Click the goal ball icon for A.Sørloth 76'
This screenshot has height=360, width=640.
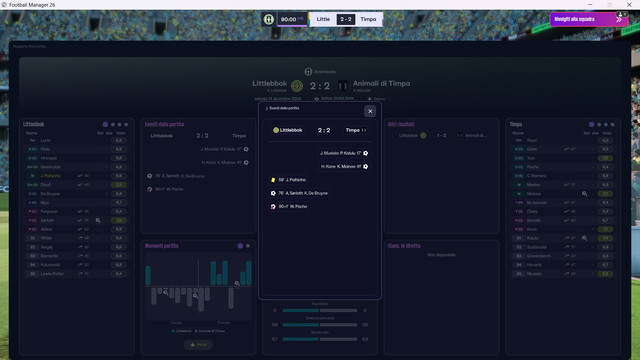pos(273,193)
